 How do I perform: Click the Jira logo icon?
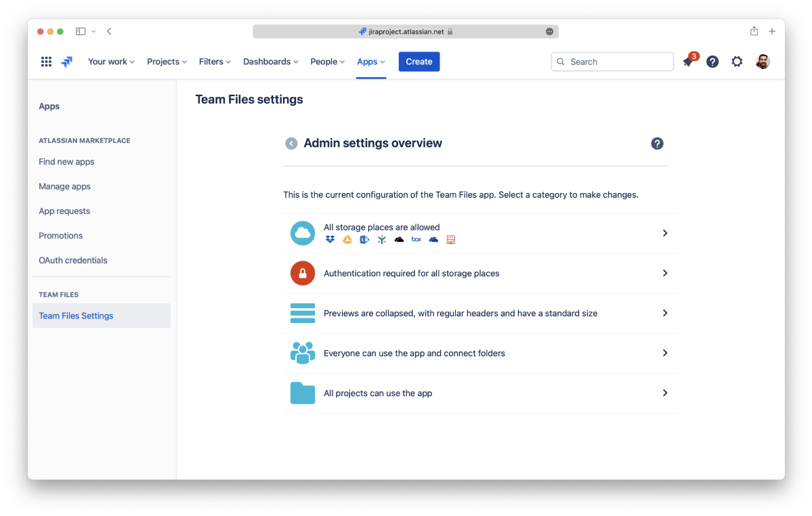pyautogui.click(x=67, y=62)
